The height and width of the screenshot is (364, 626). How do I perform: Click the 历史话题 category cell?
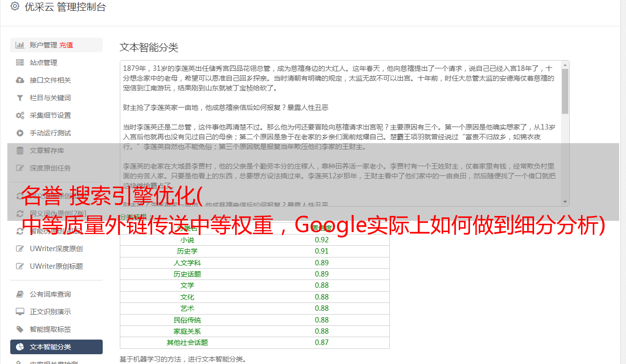(x=187, y=274)
